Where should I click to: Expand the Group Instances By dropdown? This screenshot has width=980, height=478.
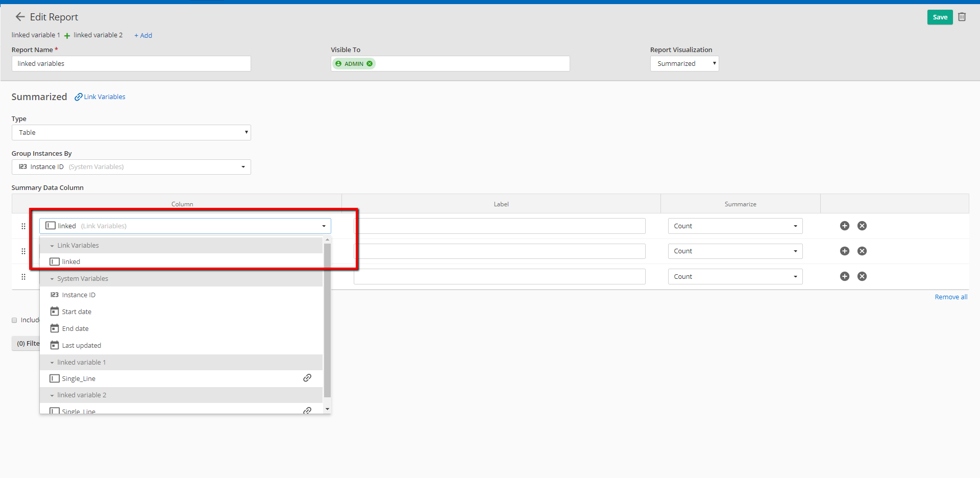tap(131, 167)
